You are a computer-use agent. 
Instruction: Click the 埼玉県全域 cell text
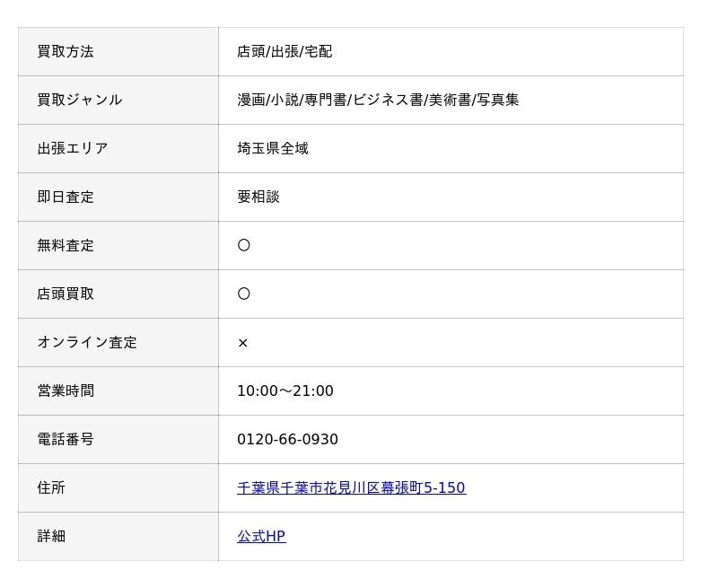(x=273, y=148)
